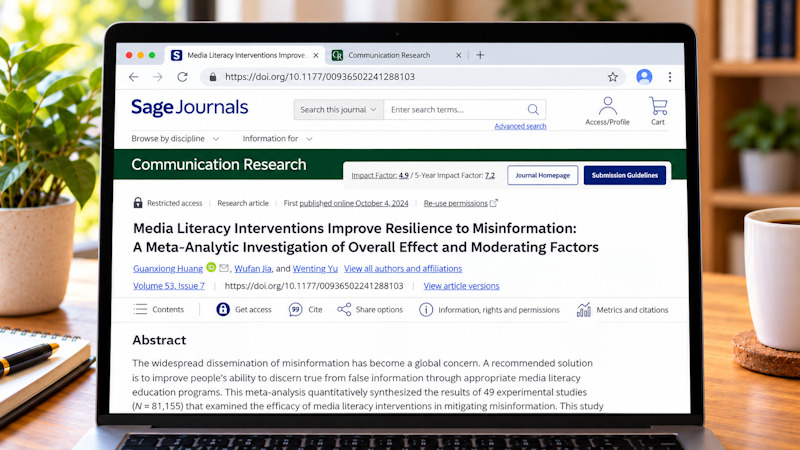This screenshot has height=450, width=800.
Task: Click the published online October 4, 2024 link
Action: pyautogui.click(x=354, y=203)
